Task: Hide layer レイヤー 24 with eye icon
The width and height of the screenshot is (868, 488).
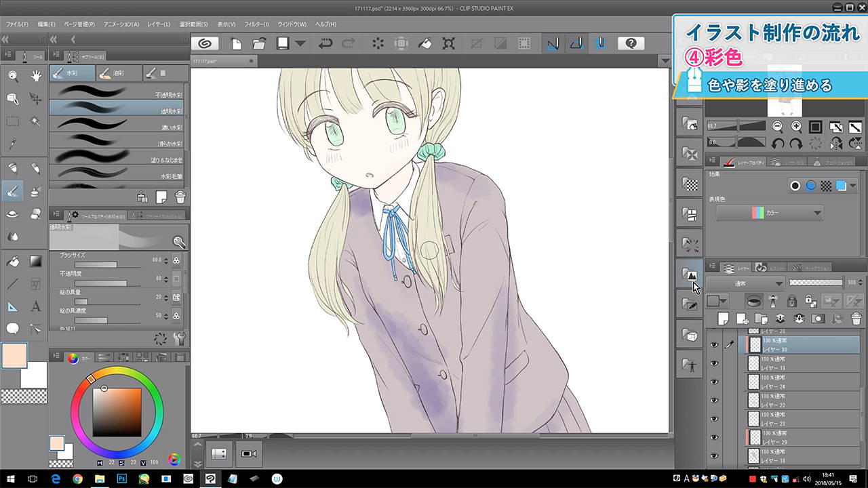Action: point(713,382)
